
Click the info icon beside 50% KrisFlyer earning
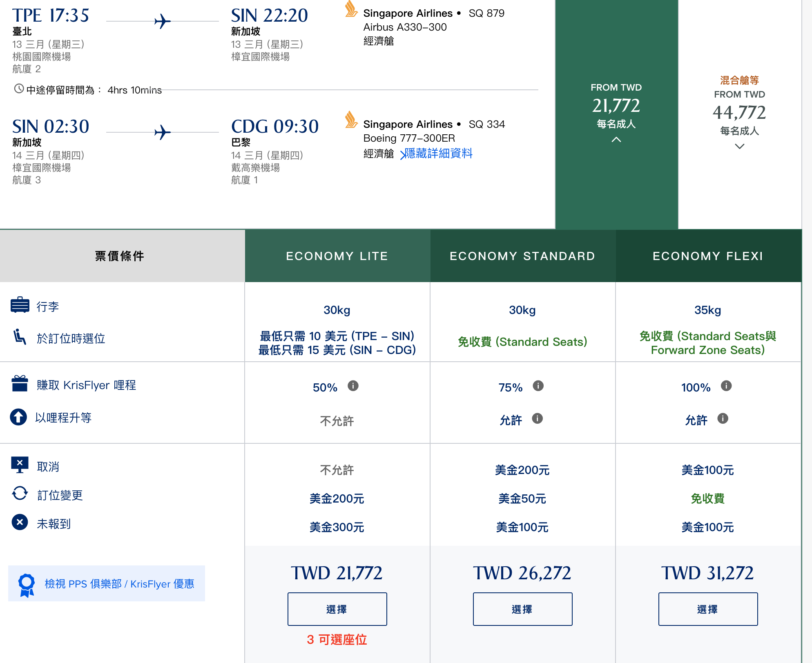coord(353,386)
